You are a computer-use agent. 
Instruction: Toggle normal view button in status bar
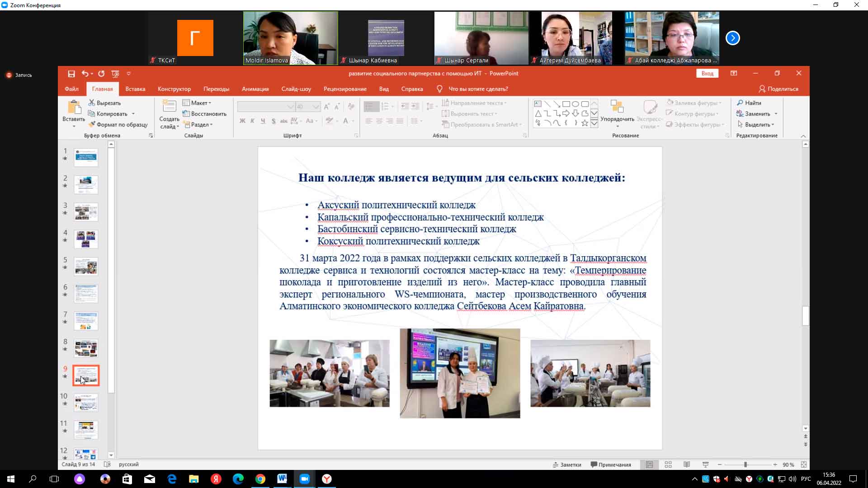coord(650,465)
